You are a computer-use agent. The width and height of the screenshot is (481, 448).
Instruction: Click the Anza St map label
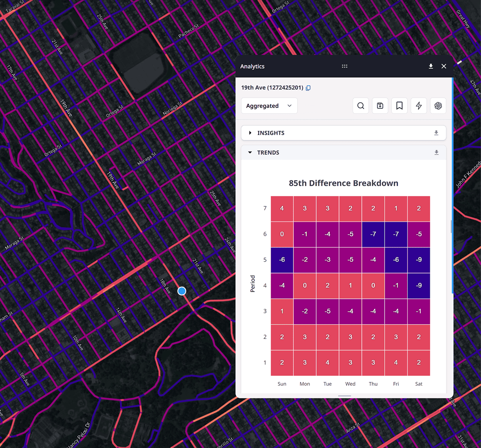[353, 428]
